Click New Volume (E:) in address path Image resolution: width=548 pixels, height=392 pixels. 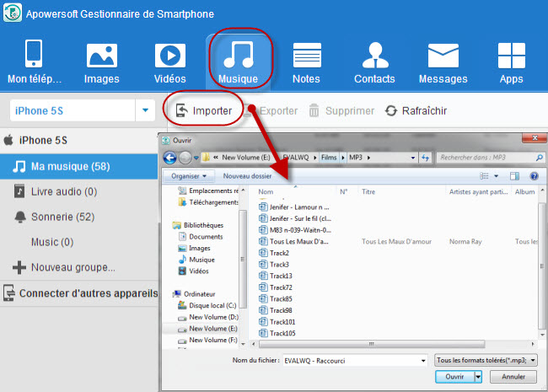(x=246, y=158)
